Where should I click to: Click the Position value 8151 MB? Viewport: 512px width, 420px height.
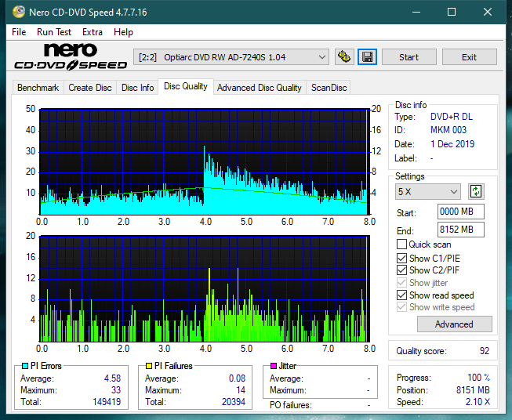coord(473,390)
